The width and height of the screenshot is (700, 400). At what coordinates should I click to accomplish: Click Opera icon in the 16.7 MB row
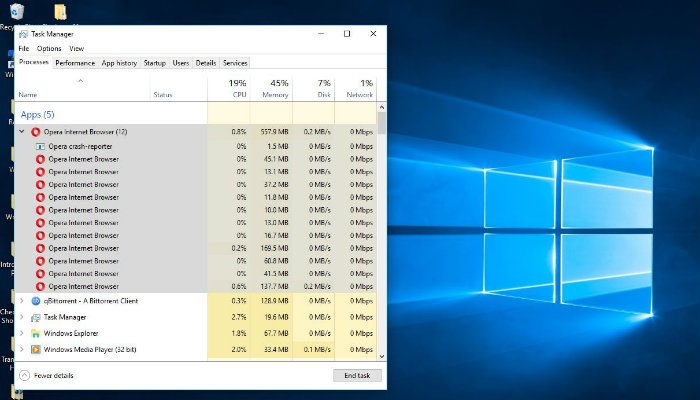(40, 236)
